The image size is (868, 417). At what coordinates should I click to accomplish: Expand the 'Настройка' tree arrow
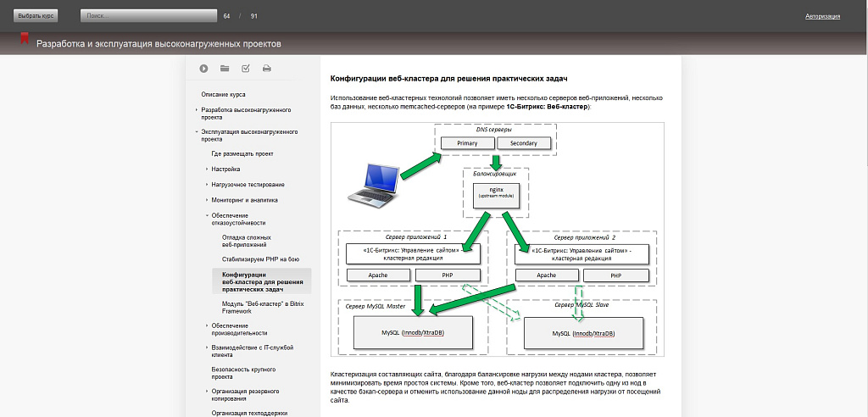pos(207,170)
